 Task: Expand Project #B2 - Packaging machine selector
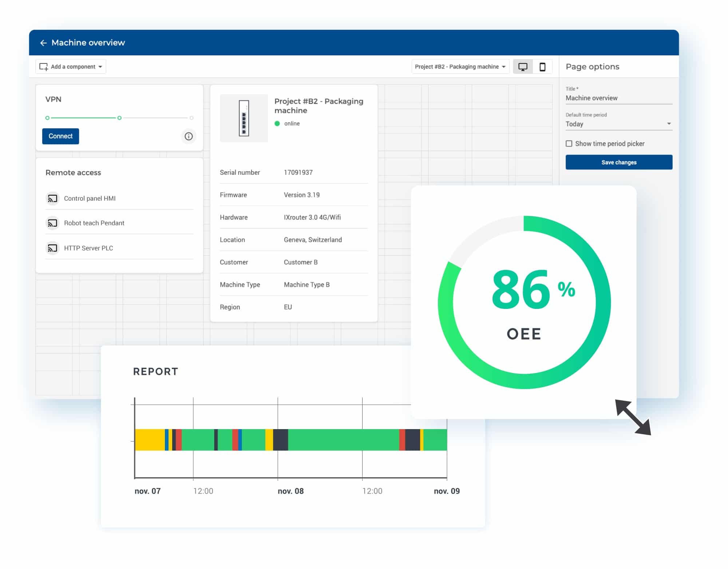460,67
